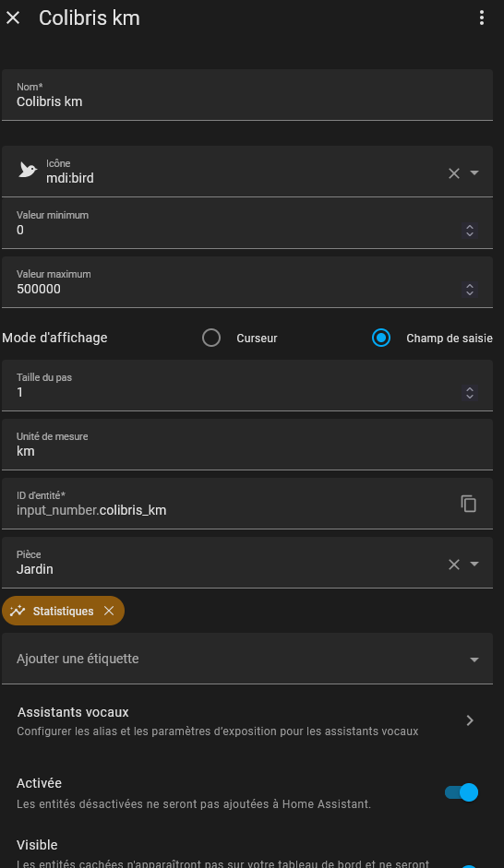Remove the Statistiques label chip
Screen dimensions: 504x868
[x=109, y=611]
